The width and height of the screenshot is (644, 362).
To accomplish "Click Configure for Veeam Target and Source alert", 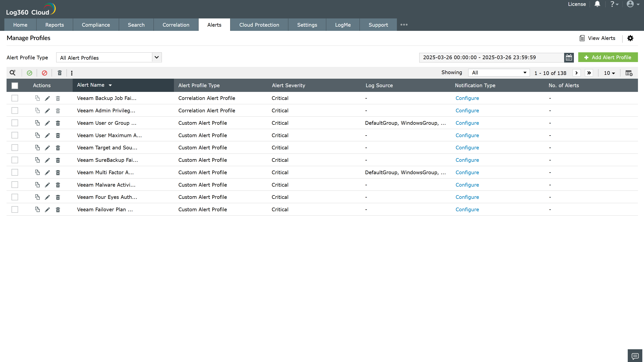I will (467, 148).
